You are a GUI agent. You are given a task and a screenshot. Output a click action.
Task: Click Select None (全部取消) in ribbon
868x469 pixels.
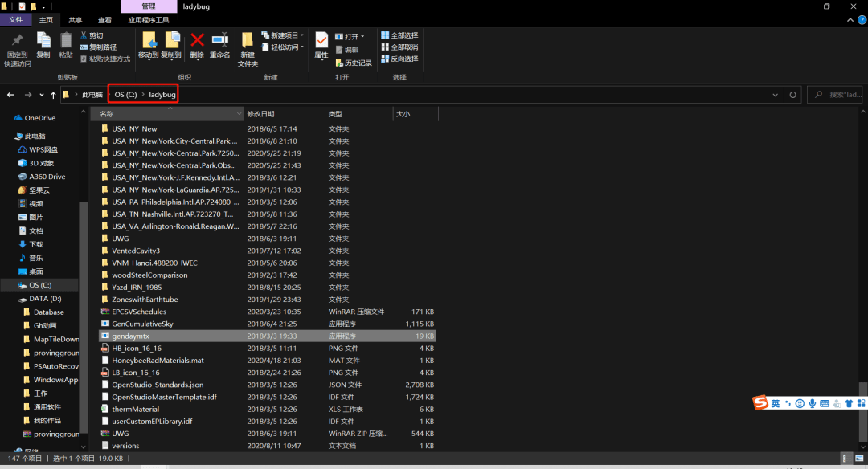tap(399, 47)
